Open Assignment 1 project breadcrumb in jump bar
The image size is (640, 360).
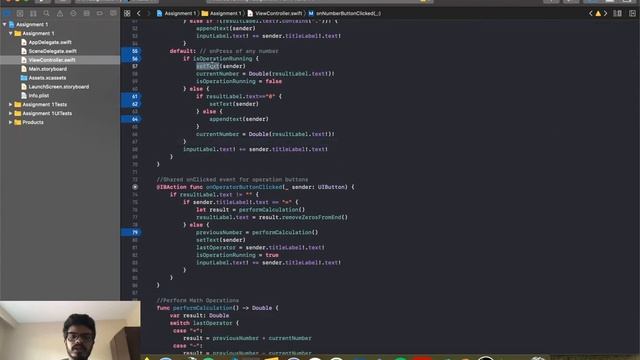[176, 13]
